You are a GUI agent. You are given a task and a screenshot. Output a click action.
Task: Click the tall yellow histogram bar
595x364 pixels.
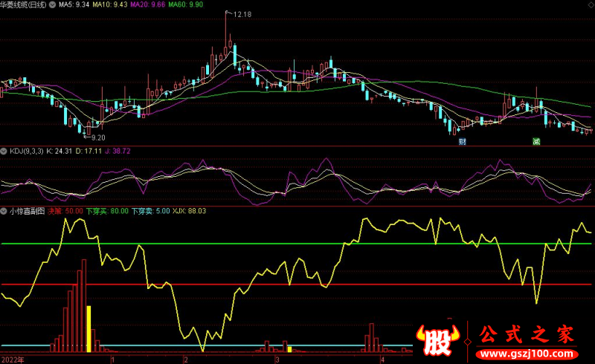click(x=89, y=328)
